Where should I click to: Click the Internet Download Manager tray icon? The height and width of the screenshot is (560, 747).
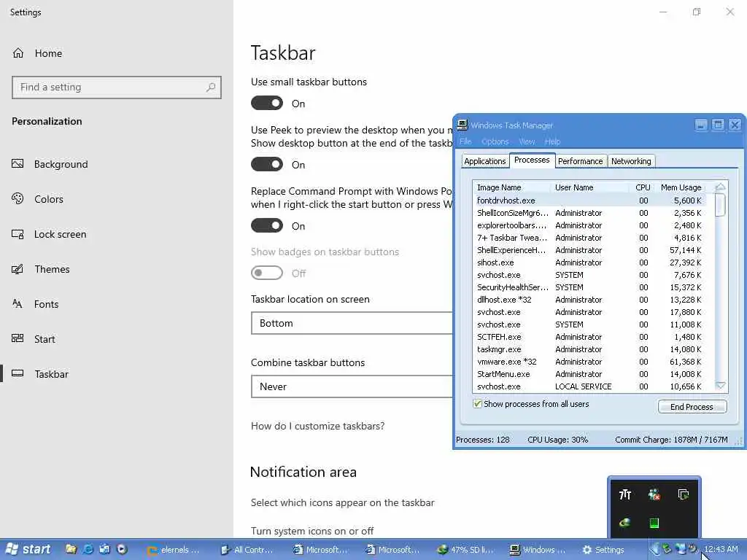(x=625, y=523)
